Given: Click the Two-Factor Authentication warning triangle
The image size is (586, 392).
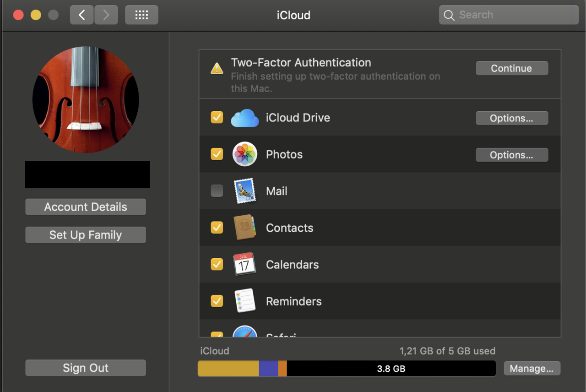Looking at the screenshot, I should coord(217,68).
